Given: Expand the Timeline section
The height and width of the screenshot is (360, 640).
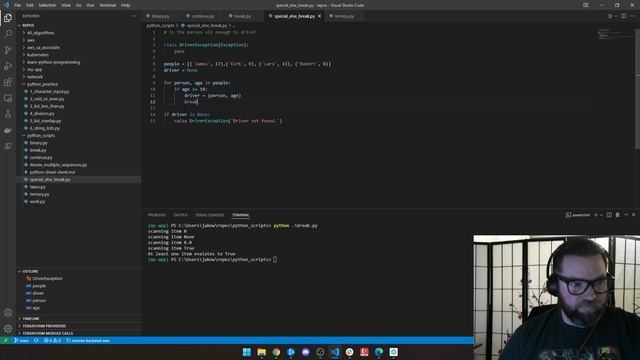Looking at the screenshot, I should 31,318.
